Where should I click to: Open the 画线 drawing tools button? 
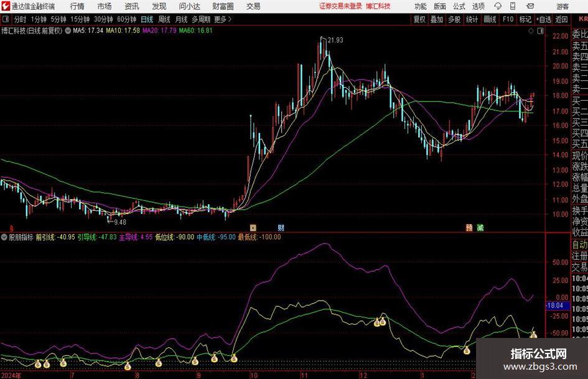pos(490,19)
